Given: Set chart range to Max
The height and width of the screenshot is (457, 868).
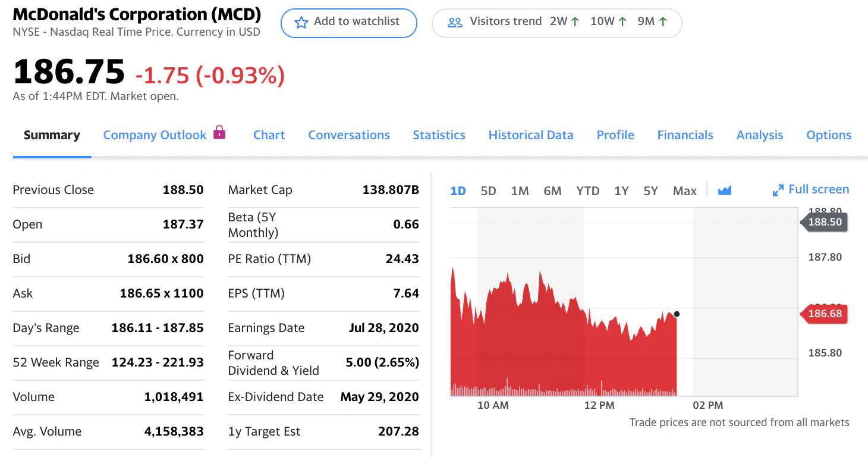Looking at the screenshot, I should point(684,191).
